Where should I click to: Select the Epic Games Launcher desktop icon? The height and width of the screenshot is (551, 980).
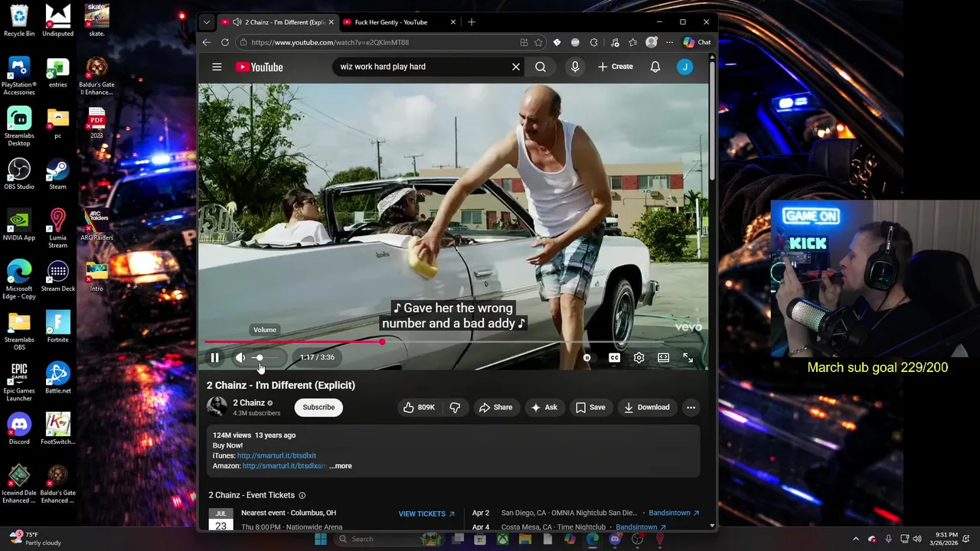point(19,381)
